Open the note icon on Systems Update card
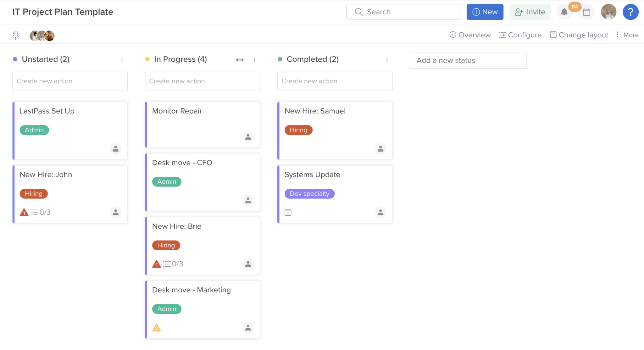This screenshot has width=644, height=350. 288,212
